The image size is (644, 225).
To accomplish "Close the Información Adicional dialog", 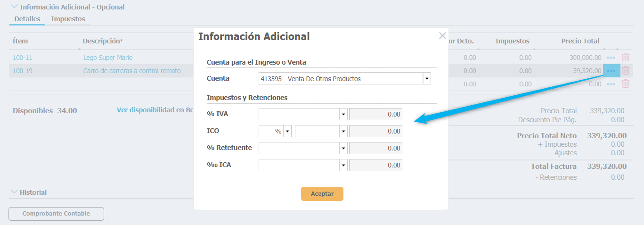I will (x=442, y=36).
